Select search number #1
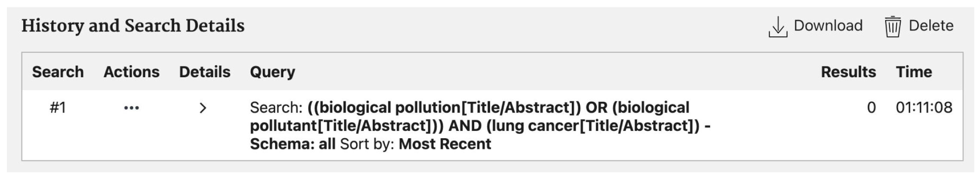 (x=58, y=108)
